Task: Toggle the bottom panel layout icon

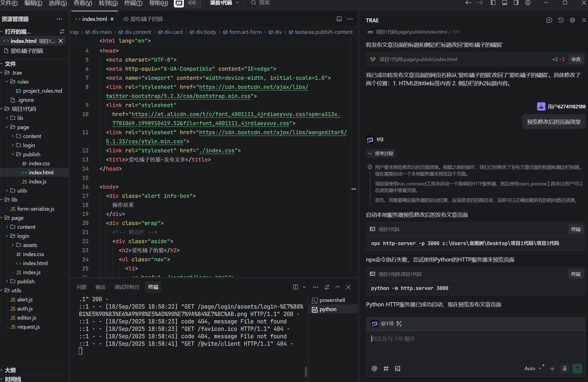Action: point(504,3)
